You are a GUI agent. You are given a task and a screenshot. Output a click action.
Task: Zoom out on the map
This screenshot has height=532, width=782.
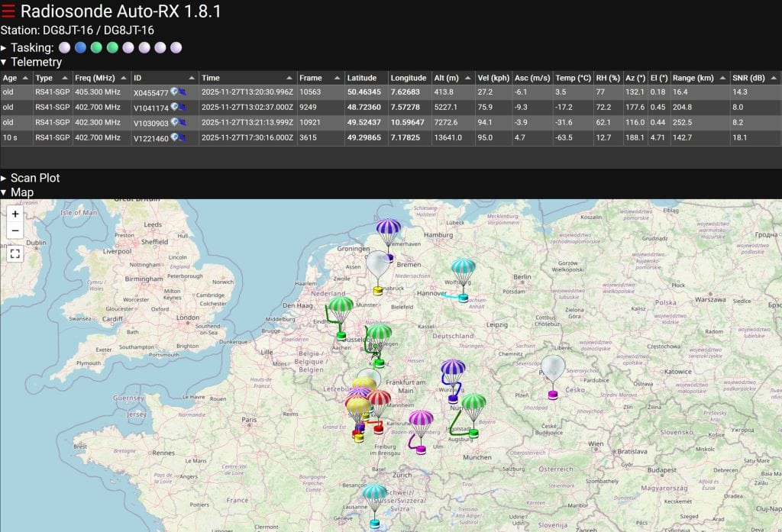point(15,231)
